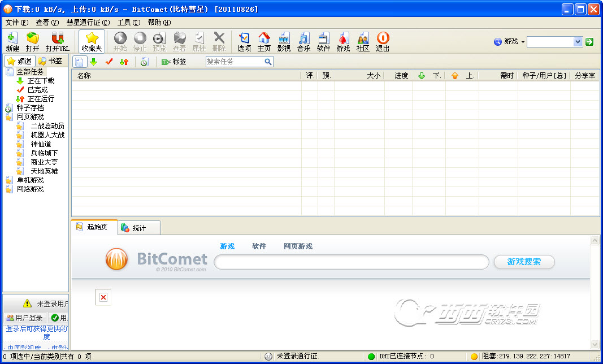The image size is (603, 364).
Task: Open 神仙道 tree entry
Action: click(x=41, y=144)
